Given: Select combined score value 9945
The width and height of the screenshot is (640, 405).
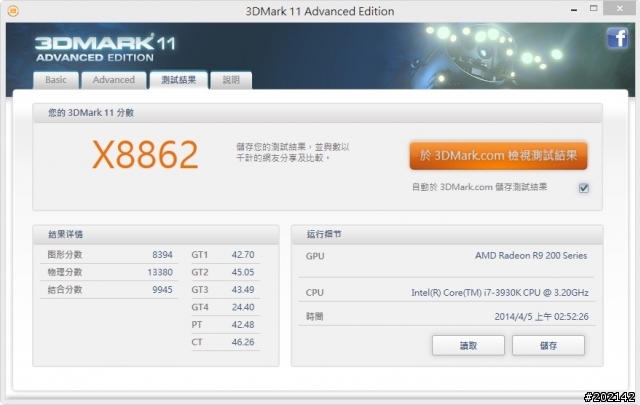Looking at the screenshot, I should (162, 290).
